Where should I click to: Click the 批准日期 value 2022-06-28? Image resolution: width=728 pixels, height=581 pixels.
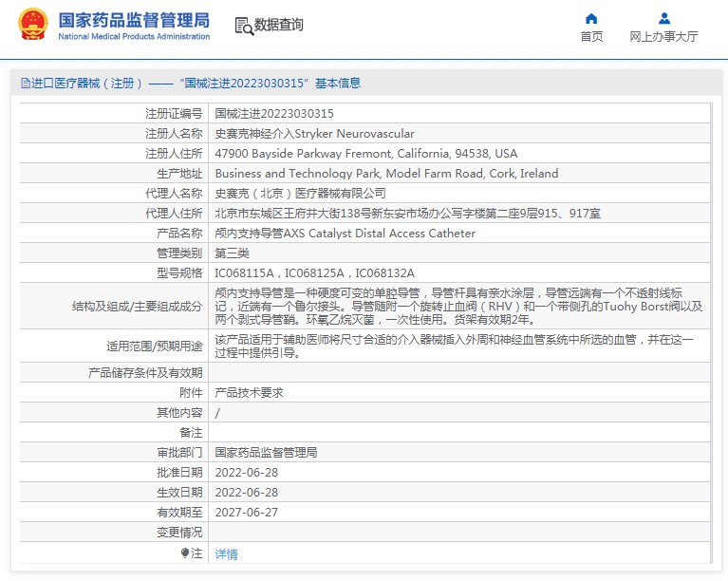247,473
